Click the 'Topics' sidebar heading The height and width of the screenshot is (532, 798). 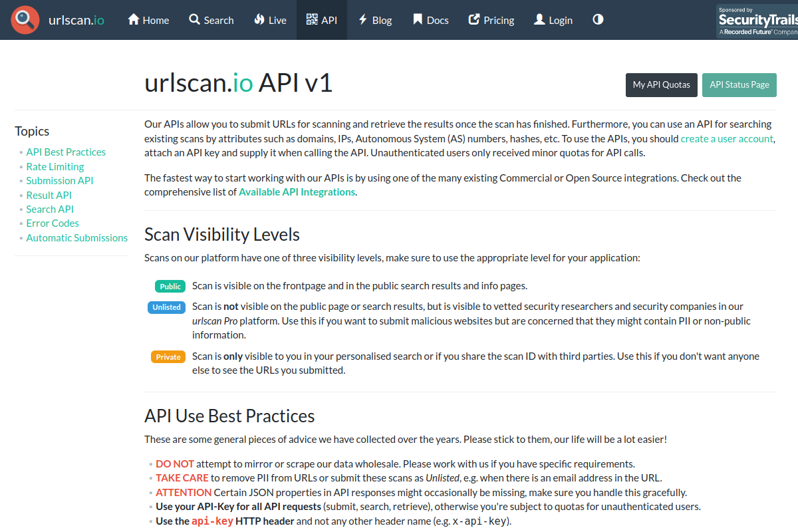point(32,132)
